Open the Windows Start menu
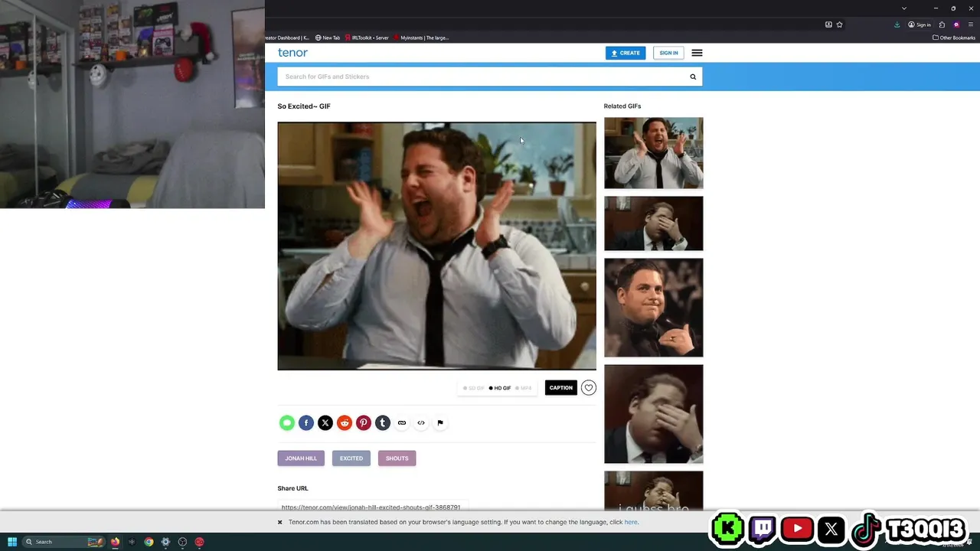 click(12, 542)
